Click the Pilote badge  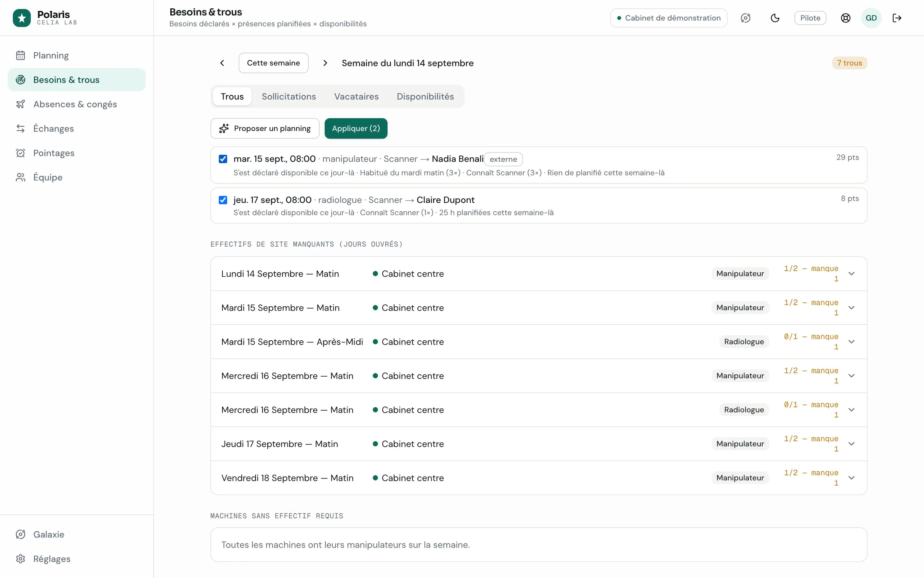[810, 18]
